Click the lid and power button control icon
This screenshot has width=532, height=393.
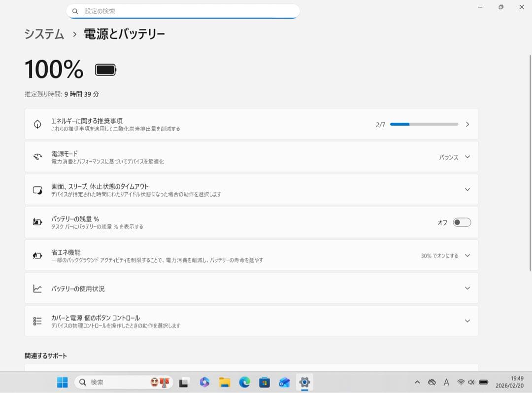click(x=37, y=320)
